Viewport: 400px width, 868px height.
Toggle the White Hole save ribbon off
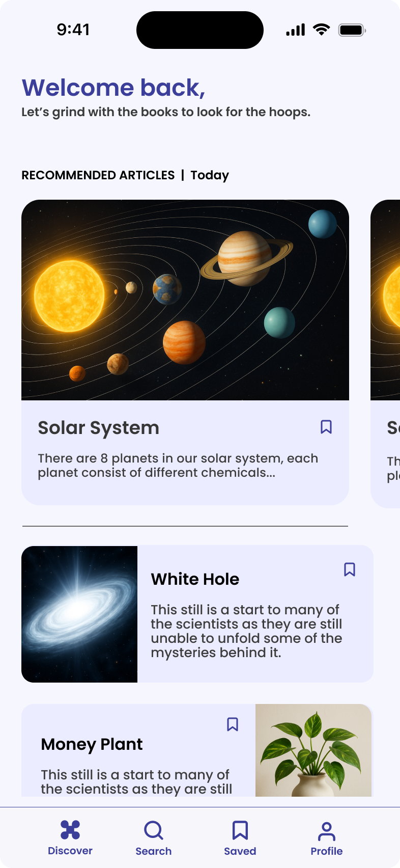(x=350, y=571)
